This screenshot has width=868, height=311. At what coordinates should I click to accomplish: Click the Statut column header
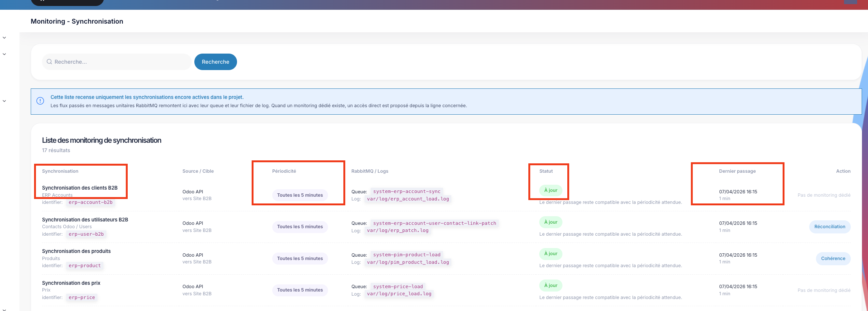click(x=546, y=171)
